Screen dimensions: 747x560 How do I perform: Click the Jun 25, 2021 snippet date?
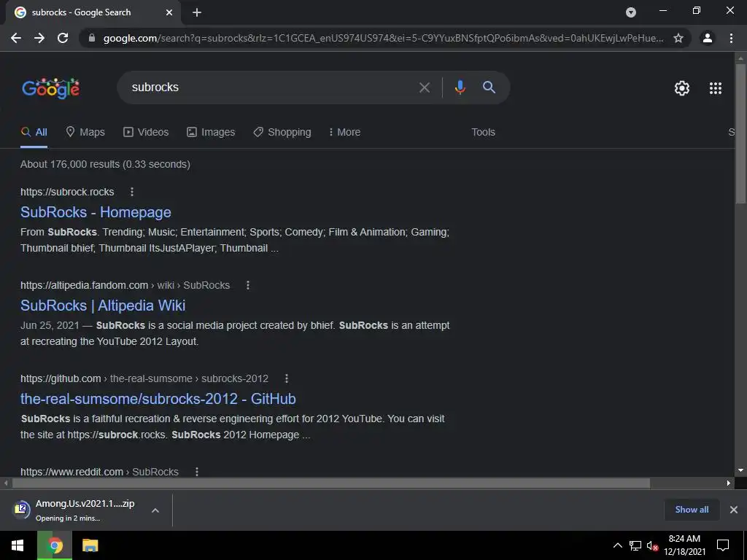pos(50,326)
